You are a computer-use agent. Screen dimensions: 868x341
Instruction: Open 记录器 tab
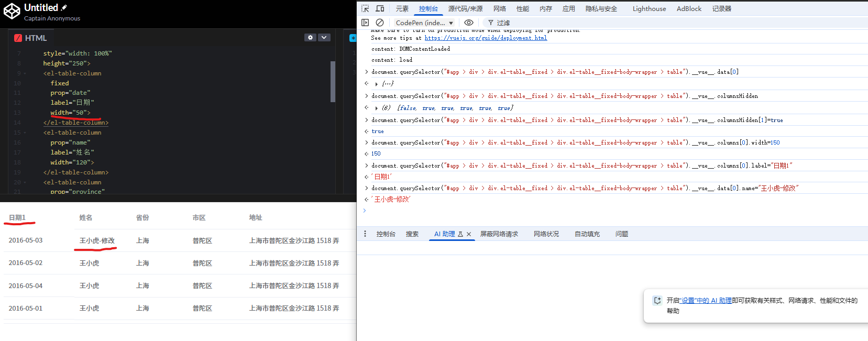point(722,8)
